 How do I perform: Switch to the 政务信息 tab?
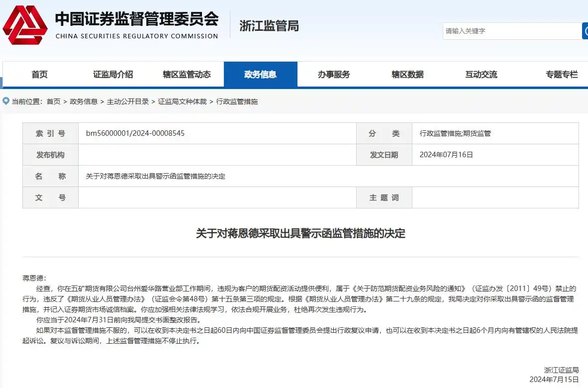[x=261, y=74]
